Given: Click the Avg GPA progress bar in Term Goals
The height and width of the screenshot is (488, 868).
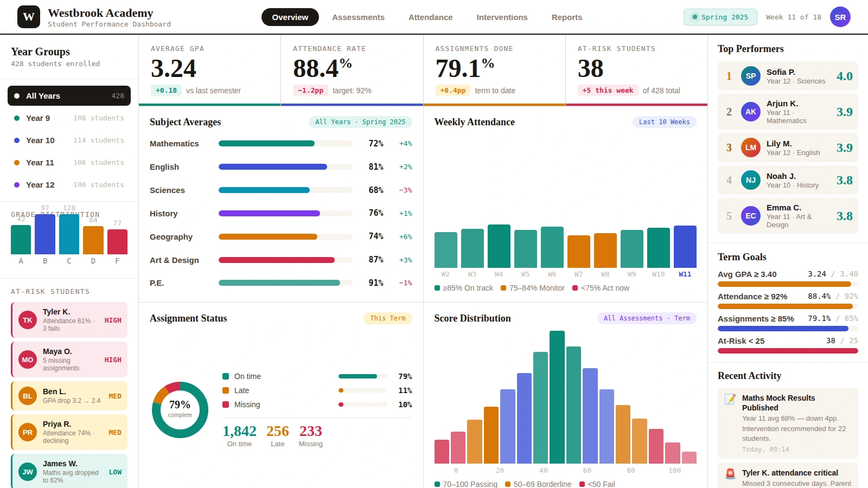Looking at the screenshot, I should [786, 284].
